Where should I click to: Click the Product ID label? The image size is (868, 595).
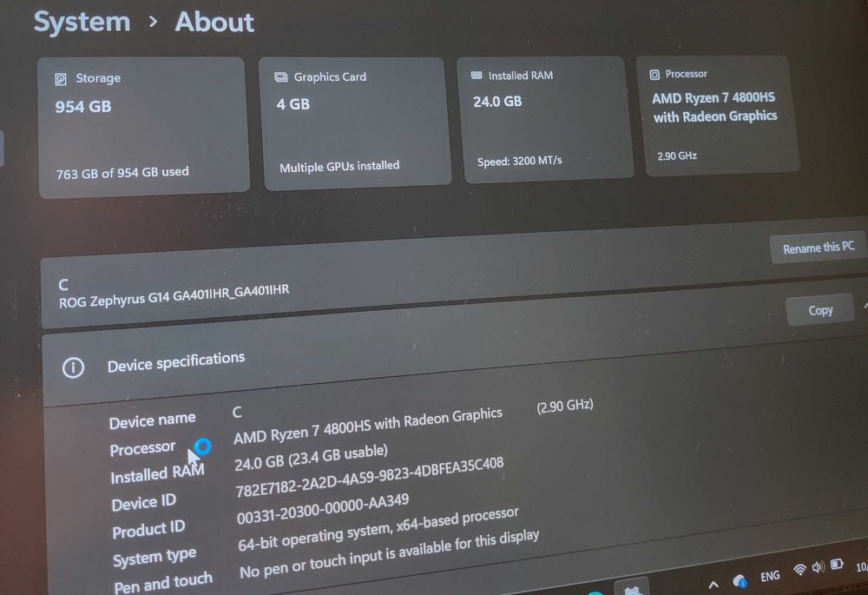click(148, 530)
